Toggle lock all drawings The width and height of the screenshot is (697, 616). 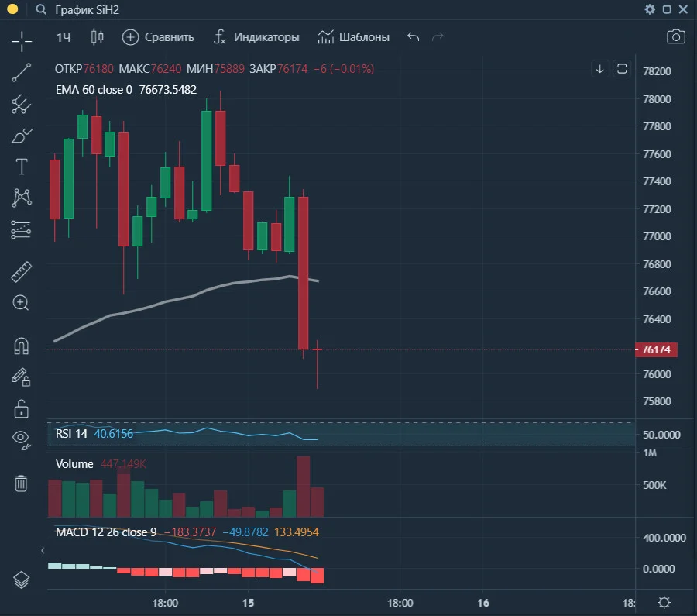22,409
